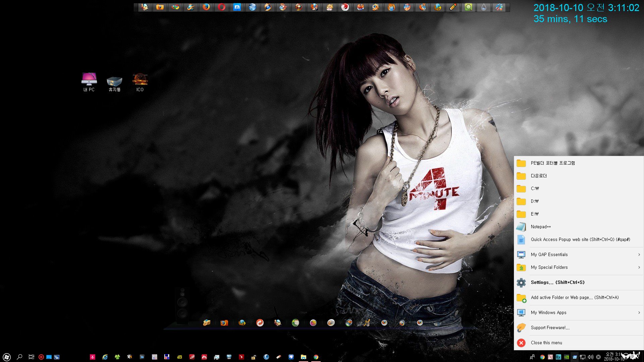Select the E:₩ drive menu entry
This screenshot has height=362, width=644.
click(x=579, y=214)
